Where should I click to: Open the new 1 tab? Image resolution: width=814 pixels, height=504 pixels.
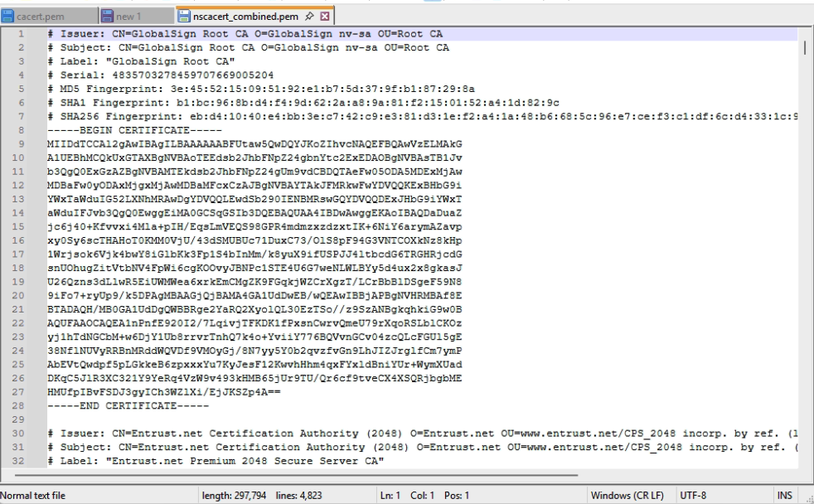click(x=137, y=16)
